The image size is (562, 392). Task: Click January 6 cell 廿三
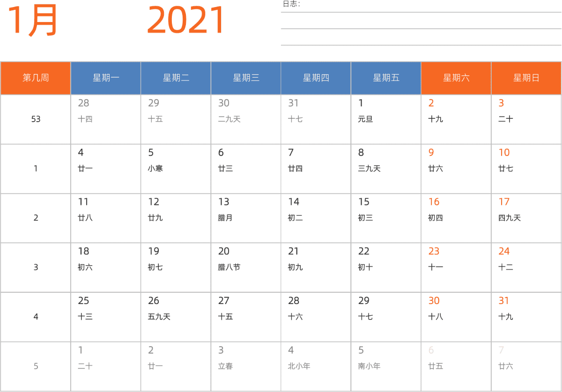tap(246, 169)
